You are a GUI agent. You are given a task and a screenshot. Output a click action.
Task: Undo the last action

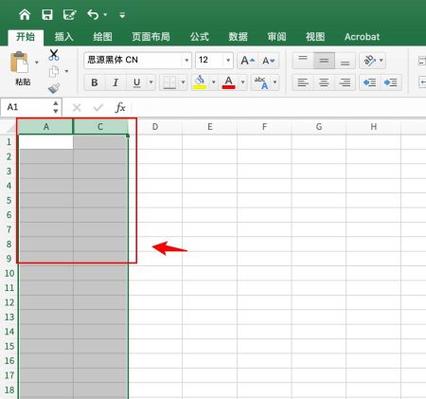(93, 15)
